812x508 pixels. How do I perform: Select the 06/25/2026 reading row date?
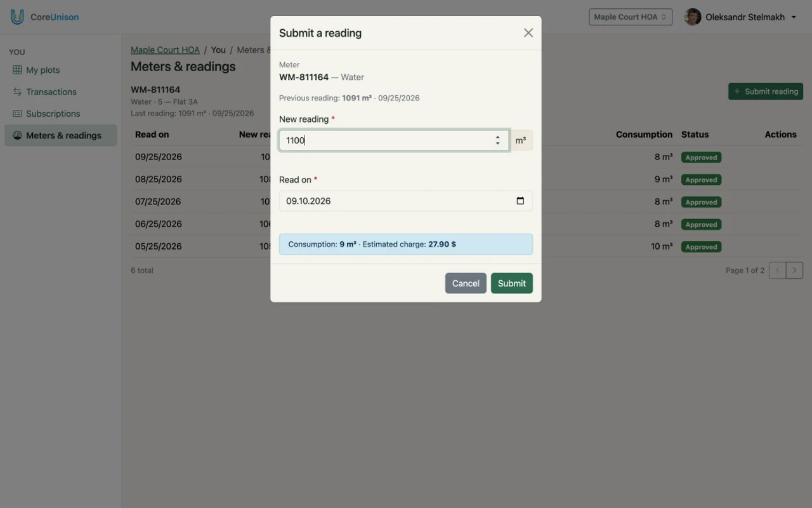(x=159, y=224)
